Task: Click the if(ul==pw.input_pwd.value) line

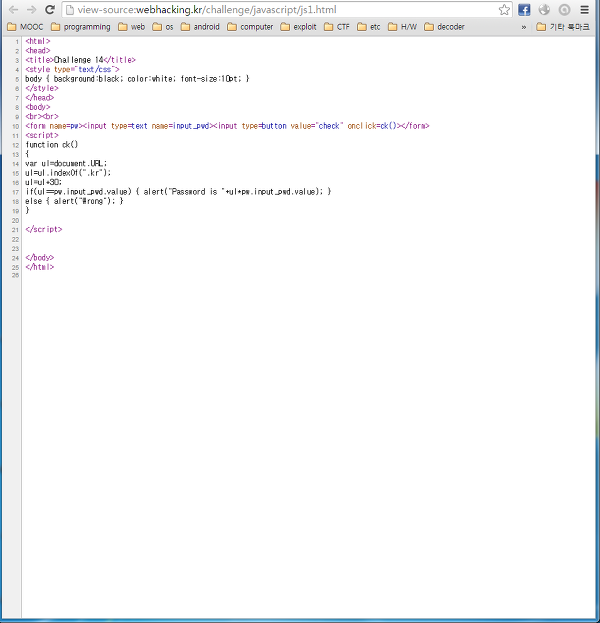Action: [178, 192]
